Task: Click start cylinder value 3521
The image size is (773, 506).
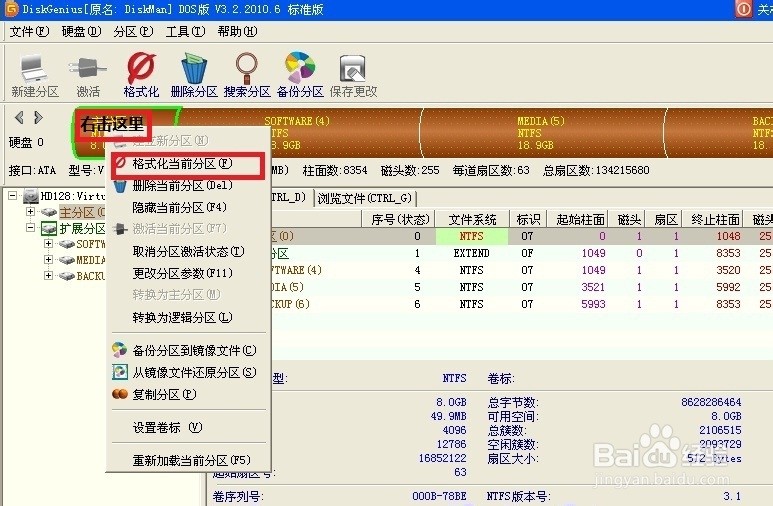Action: (593, 287)
